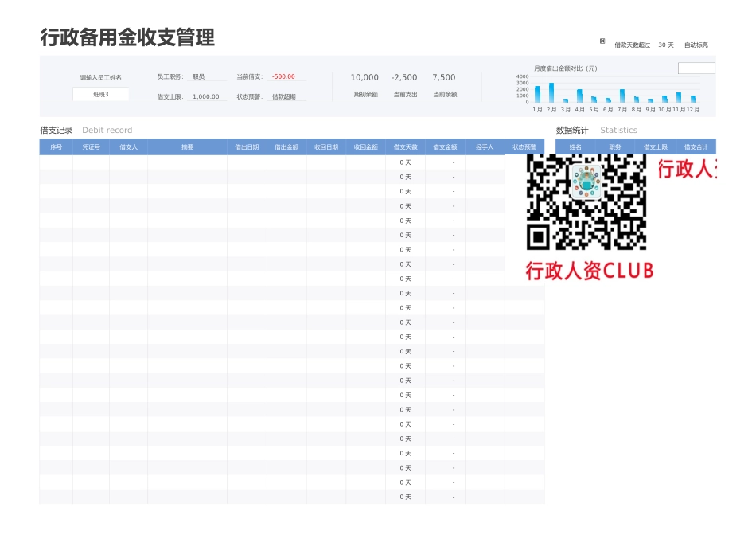This screenshot has width=756, height=535.
Task: Click the 状态预警 warning showing 借款超期
Action: click(285, 96)
